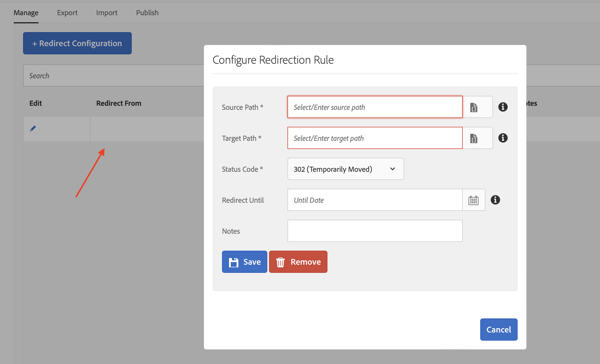Switch to the Import tab
600x364 pixels.
coord(107,13)
